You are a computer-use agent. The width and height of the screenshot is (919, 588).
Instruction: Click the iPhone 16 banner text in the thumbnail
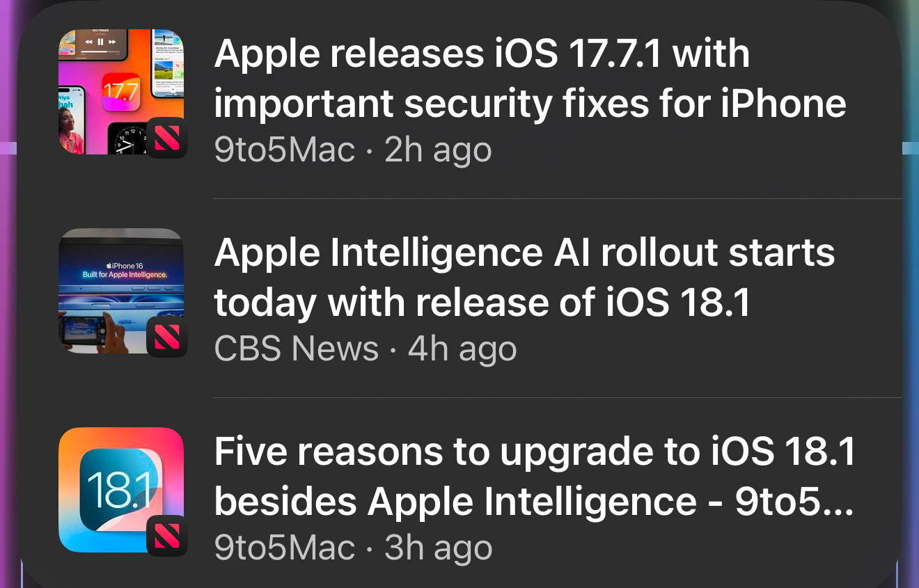click(x=124, y=271)
